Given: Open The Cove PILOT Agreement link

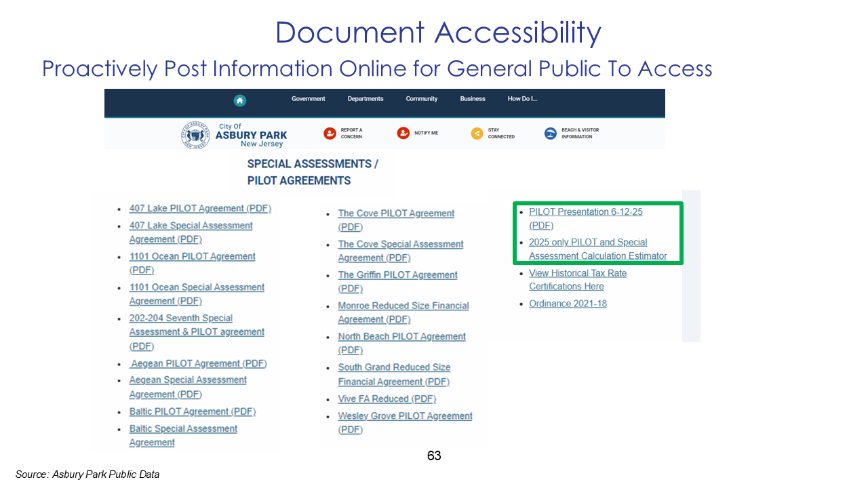Looking at the screenshot, I should [396, 220].
